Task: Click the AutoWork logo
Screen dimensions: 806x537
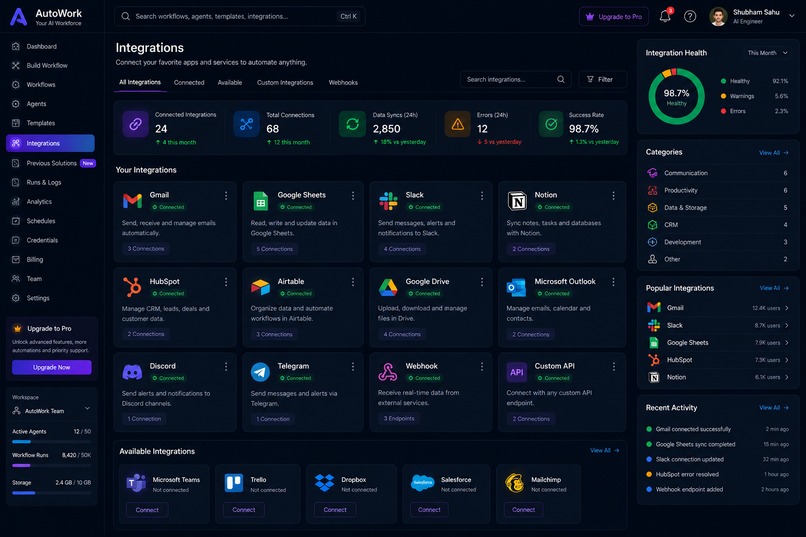Action: (19, 16)
